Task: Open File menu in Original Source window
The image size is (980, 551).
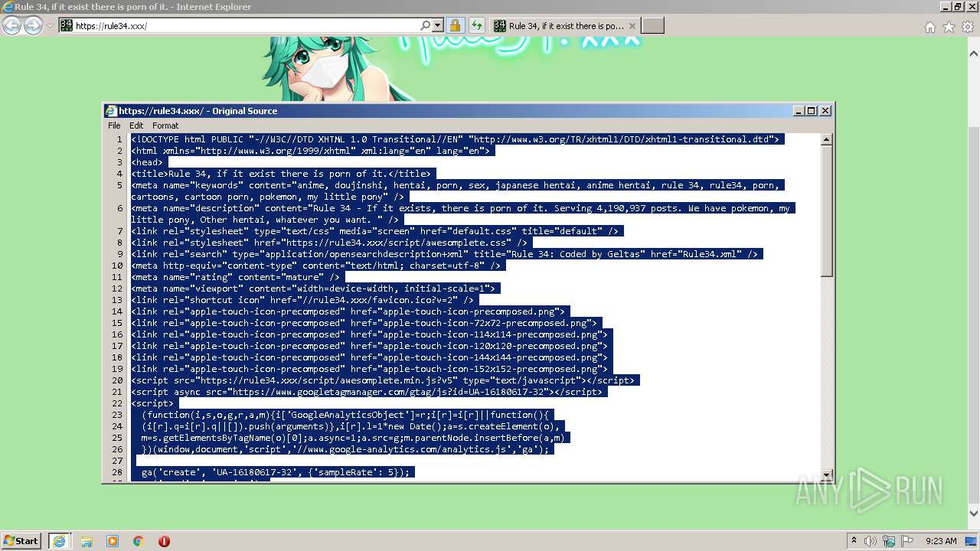Action: [114, 126]
